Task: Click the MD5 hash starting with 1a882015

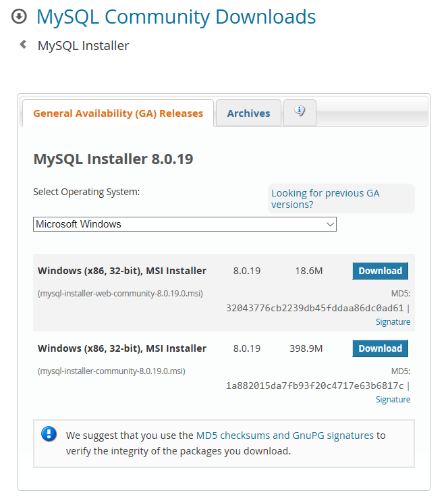Action: tap(314, 386)
